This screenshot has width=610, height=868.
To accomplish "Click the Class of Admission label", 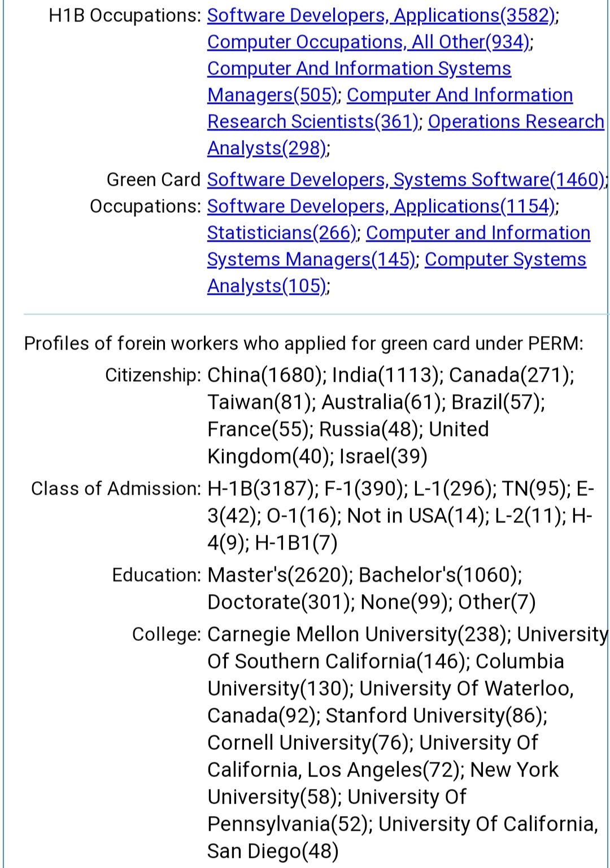I will [115, 488].
